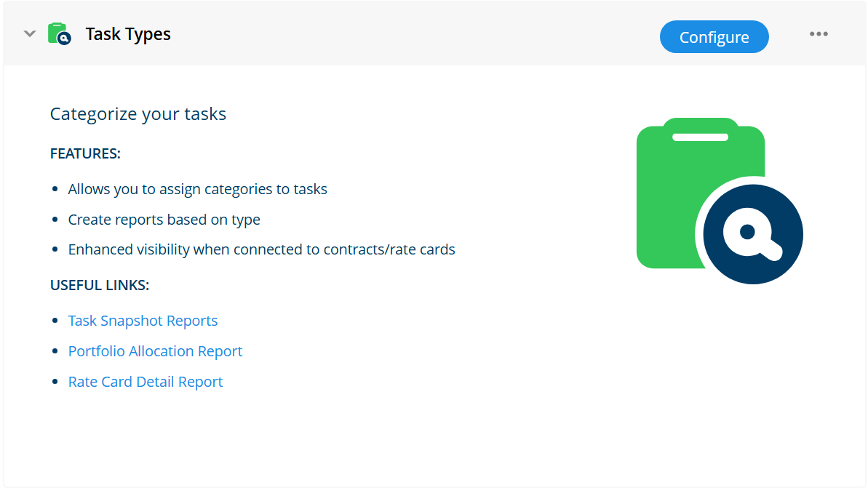
Task: Click the bullet beside Task Snapshot Reports
Action: click(x=55, y=321)
